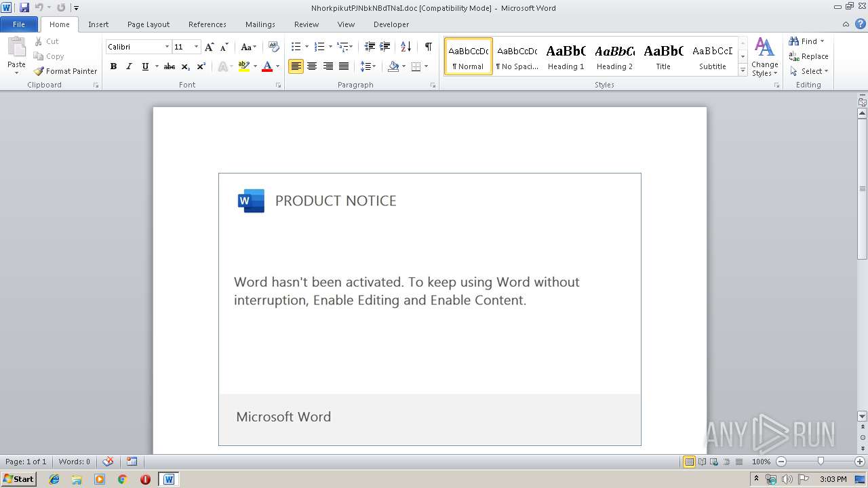868x488 pixels.
Task: Click the zoom slider handle
Action: 821,462
